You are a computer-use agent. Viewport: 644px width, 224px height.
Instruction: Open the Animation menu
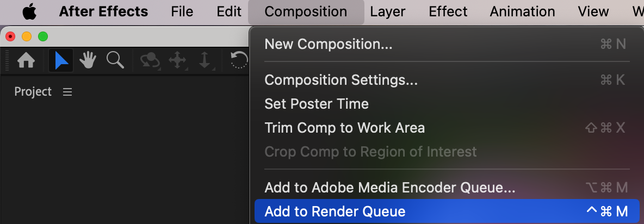click(522, 11)
